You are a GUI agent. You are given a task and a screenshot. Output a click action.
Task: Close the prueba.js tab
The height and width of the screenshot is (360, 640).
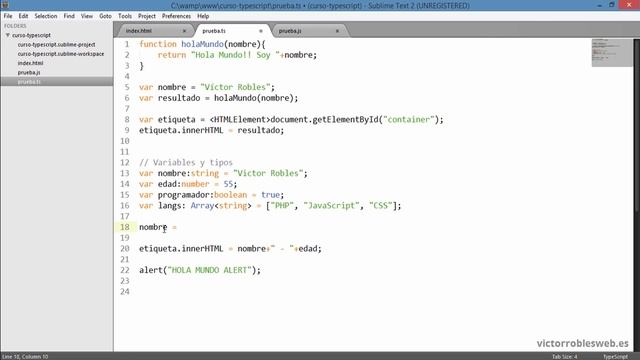click(337, 31)
